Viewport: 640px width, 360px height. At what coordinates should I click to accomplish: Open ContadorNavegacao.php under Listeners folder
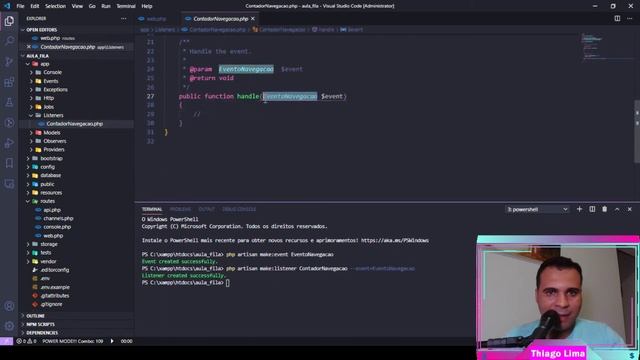[x=74, y=124]
